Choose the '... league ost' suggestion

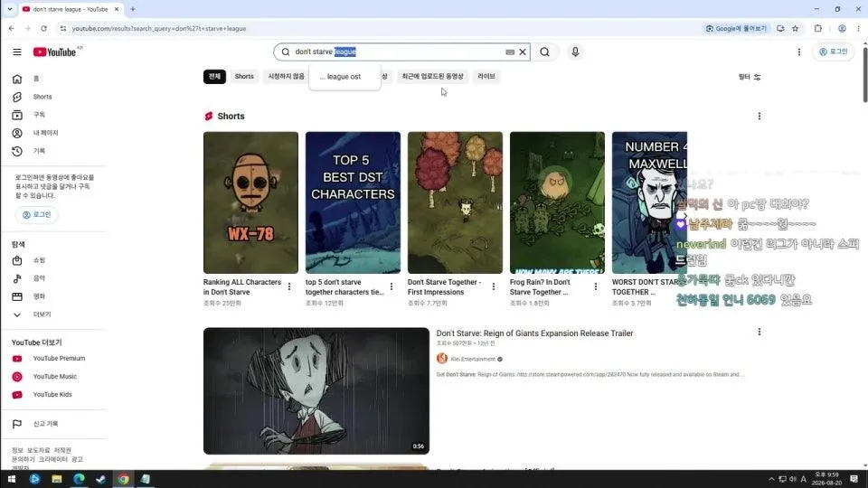point(344,77)
